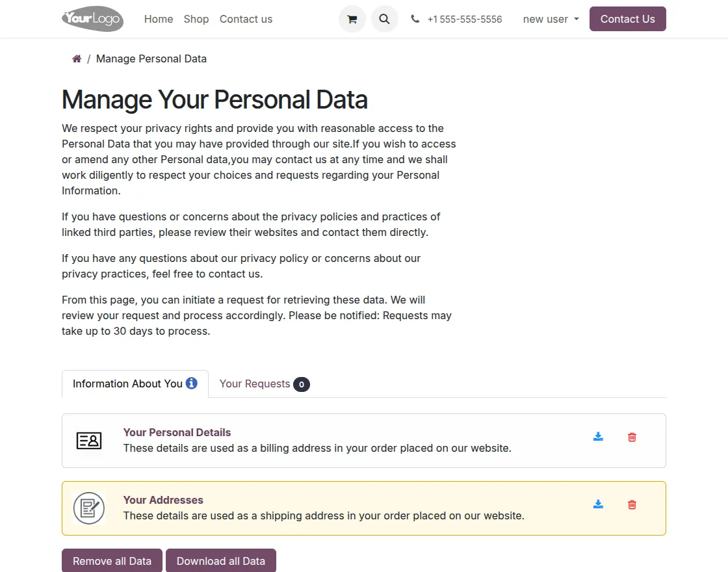The width and height of the screenshot is (728, 572).
Task: Click the YourLogo site logo
Action: coord(92,19)
